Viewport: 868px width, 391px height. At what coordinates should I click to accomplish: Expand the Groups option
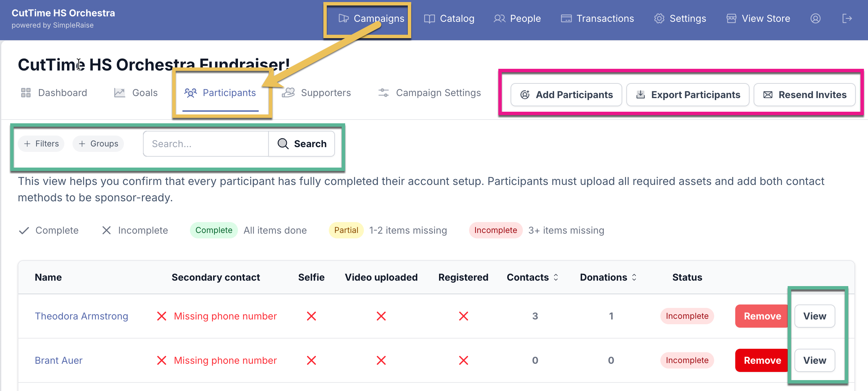tap(98, 144)
